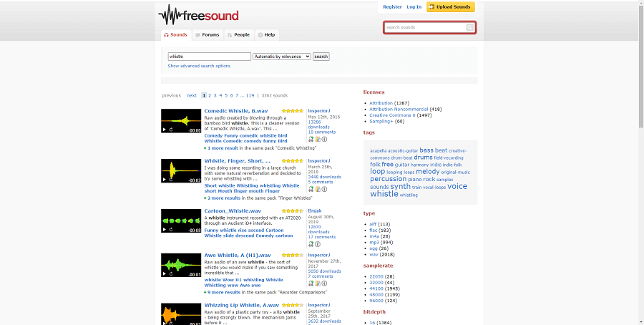This screenshot has height=325, width=644.
Task: Select the percussion tag in tag cloud
Action: 388,179
